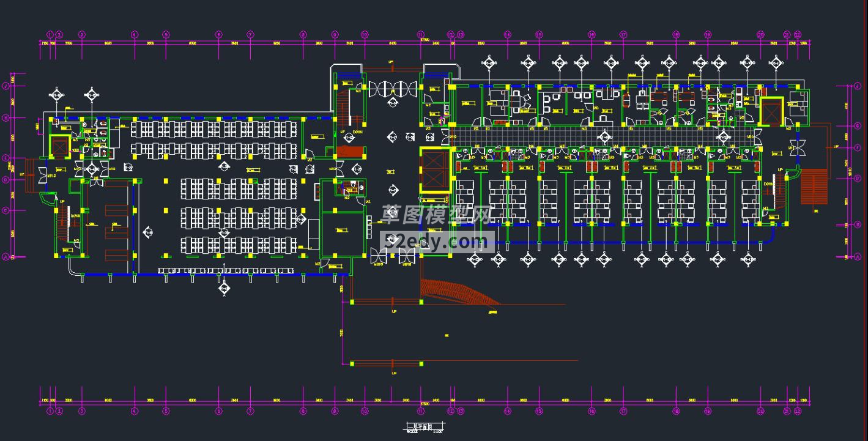
Task: Select the exterior staircase at east end
Action: pos(815,187)
